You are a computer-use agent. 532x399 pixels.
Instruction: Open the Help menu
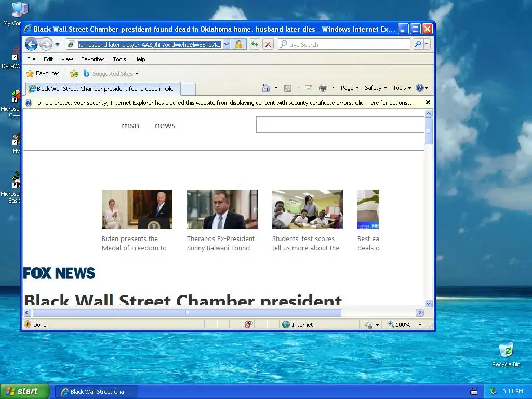tap(139, 59)
